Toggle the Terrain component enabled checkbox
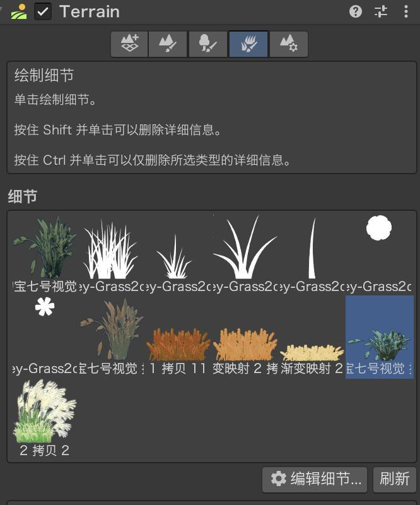Image resolution: width=420 pixels, height=505 pixels. tap(43, 12)
